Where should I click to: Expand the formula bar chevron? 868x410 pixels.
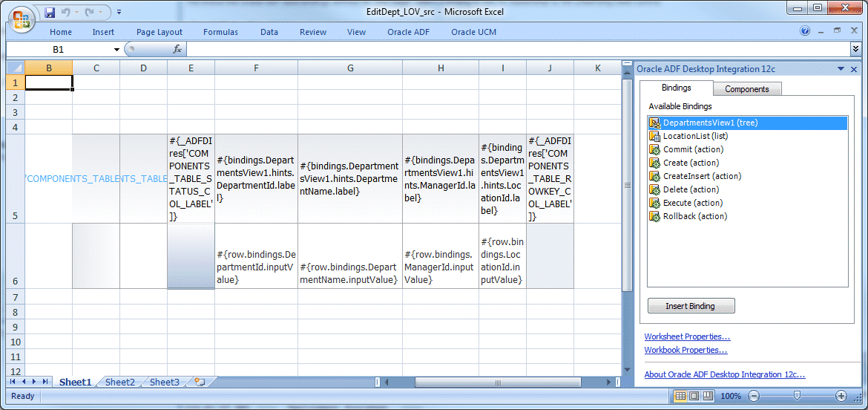(x=856, y=49)
